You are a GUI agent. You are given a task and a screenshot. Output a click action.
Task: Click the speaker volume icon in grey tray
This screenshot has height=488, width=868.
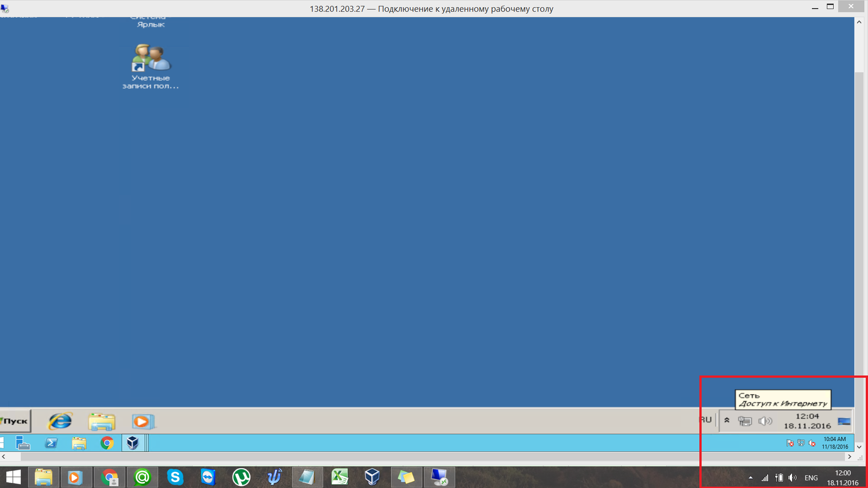click(765, 421)
